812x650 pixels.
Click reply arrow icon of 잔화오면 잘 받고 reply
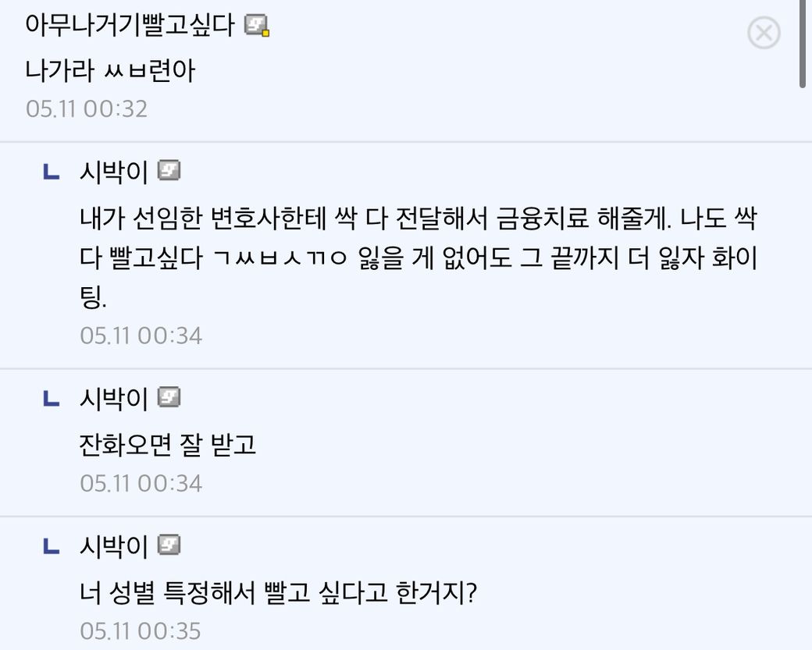click(51, 400)
